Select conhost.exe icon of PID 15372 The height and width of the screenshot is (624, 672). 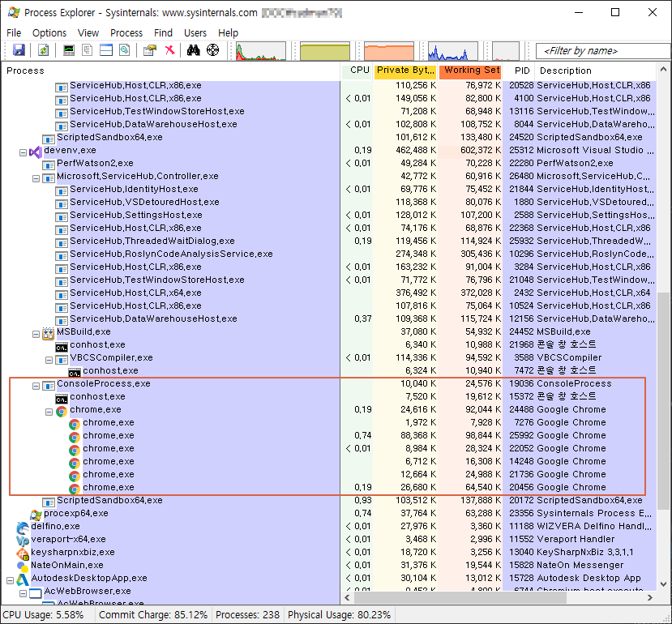click(x=62, y=399)
